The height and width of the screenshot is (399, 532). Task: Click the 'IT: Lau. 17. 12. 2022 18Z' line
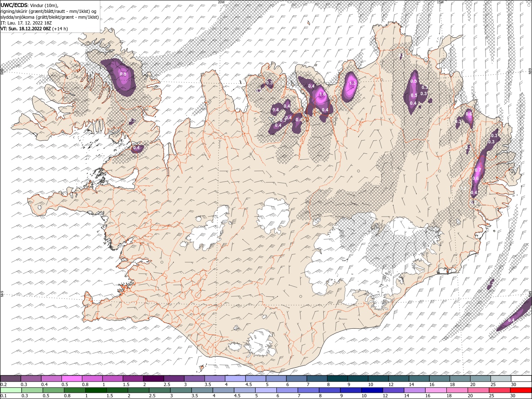26,23
